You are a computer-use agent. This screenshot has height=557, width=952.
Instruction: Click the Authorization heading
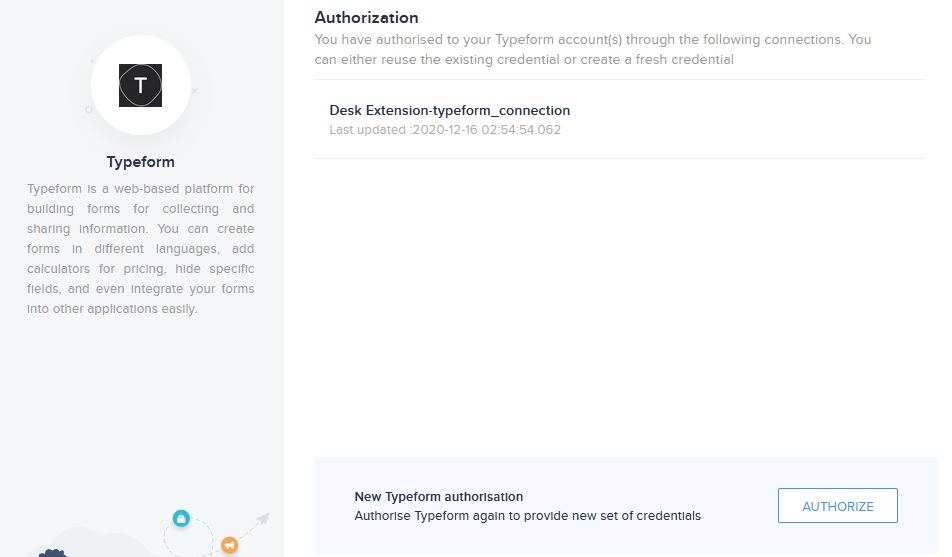coord(366,17)
